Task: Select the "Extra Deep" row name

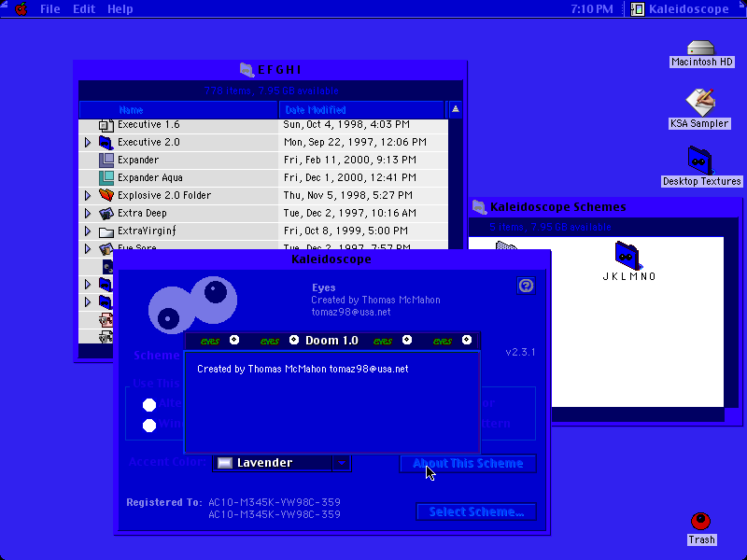Action: coord(142,213)
